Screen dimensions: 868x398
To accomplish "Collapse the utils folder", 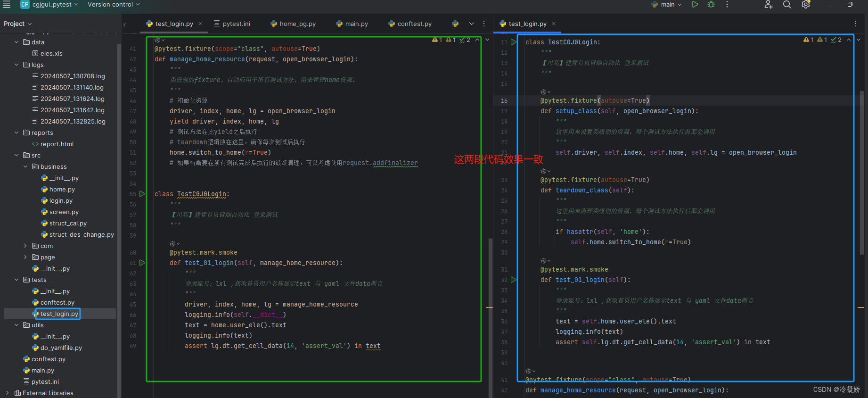I will click(16, 325).
